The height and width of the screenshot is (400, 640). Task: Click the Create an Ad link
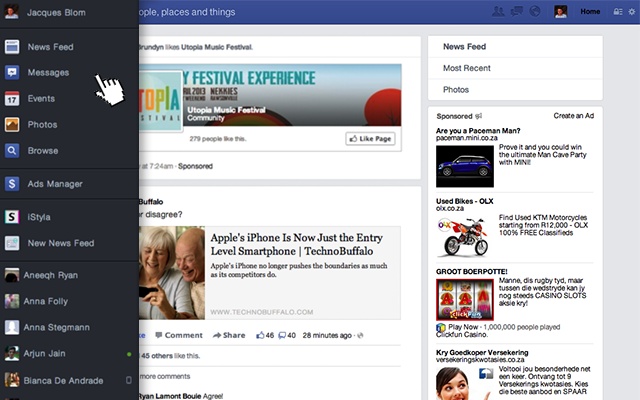pyautogui.click(x=573, y=116)
